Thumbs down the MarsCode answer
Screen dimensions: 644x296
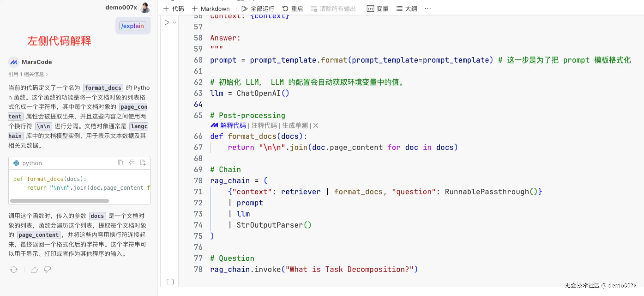[47, 270]
